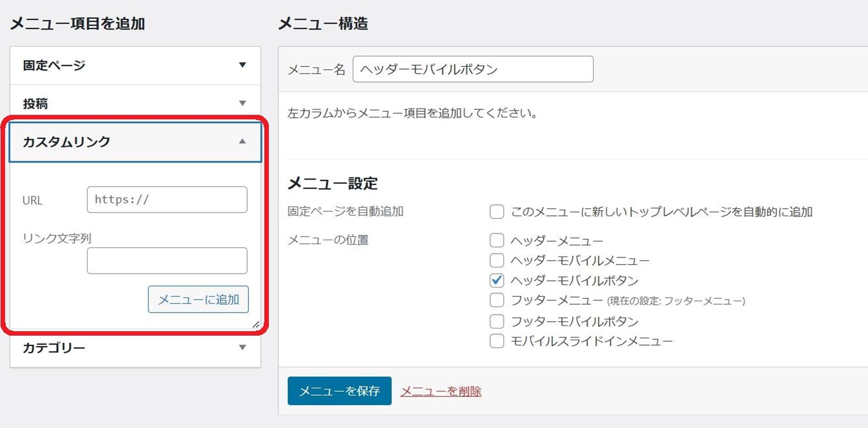Viewport: 868px width, 428px height.
Task: Check the フッターモバイルボタン checkbox
Action: pos(496,321)
